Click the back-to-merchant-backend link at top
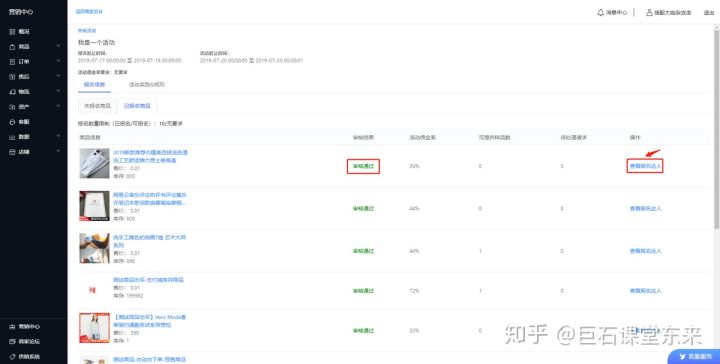Screen dimensions: 720x364 [x=89, y=11]
